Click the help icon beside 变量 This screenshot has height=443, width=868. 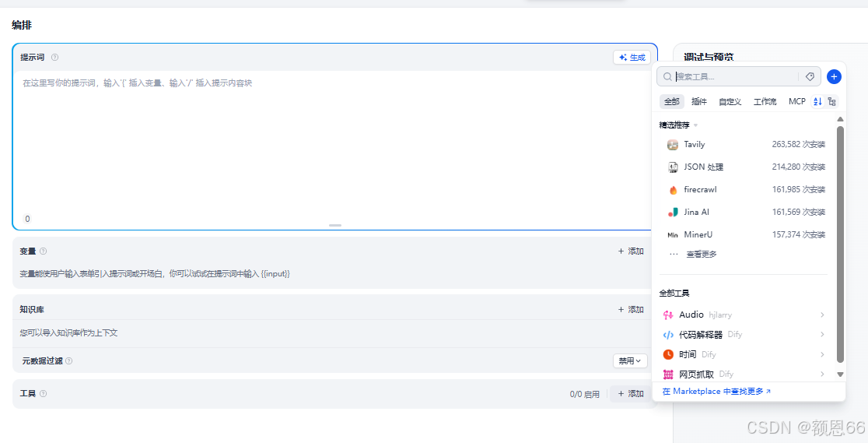tap(44, 251)
